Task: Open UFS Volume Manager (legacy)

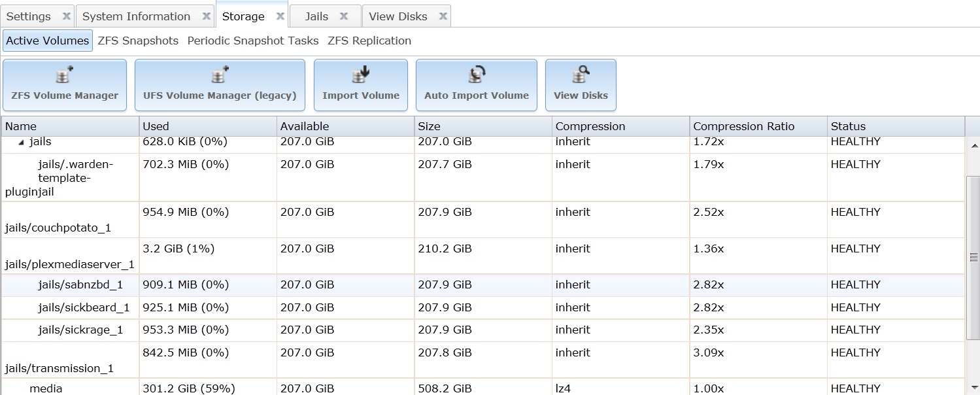Action: 220,85
